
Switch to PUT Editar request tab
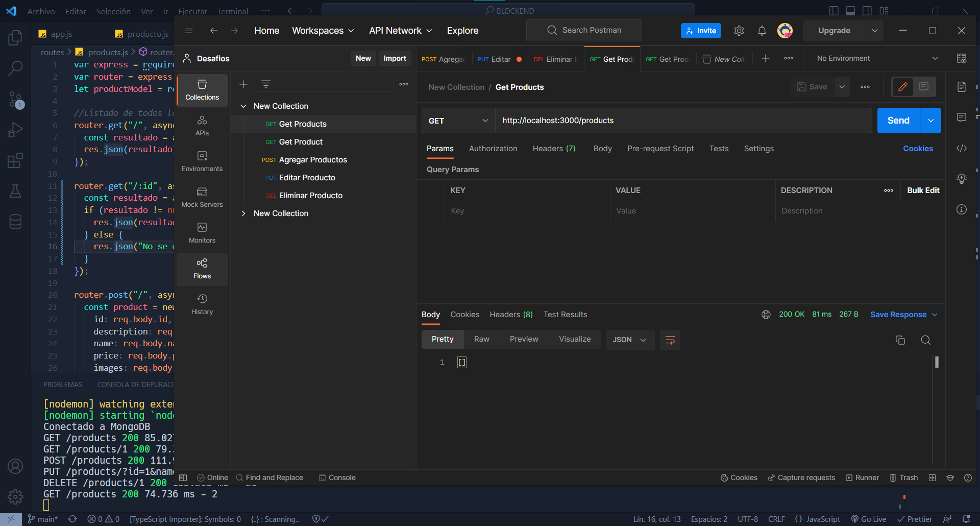(499, 59)
